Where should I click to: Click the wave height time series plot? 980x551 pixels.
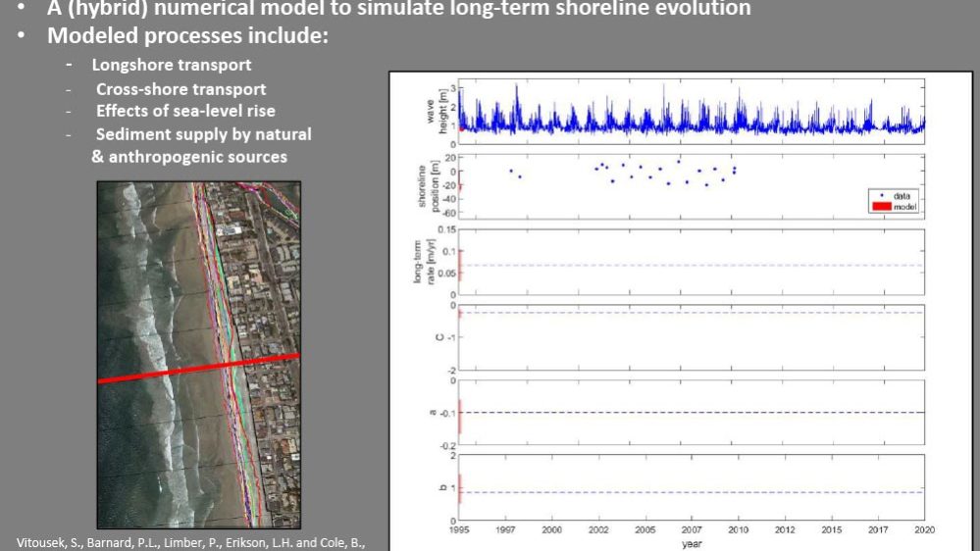692,111
